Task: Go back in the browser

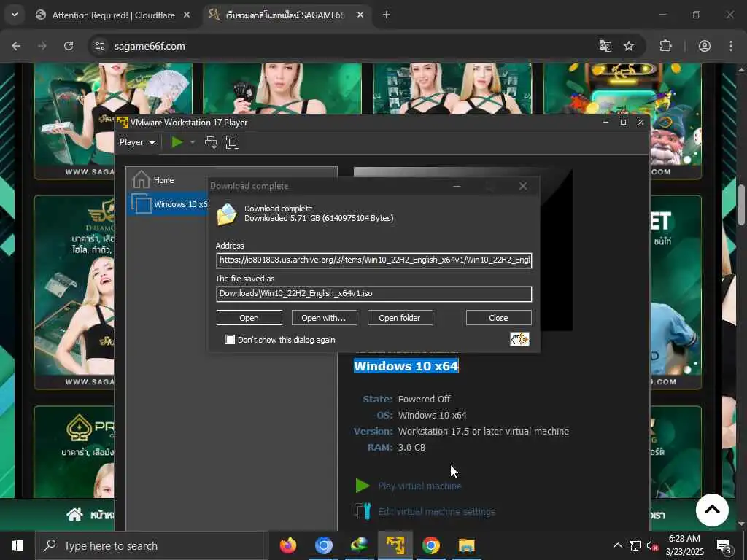Action: (16, 46)
